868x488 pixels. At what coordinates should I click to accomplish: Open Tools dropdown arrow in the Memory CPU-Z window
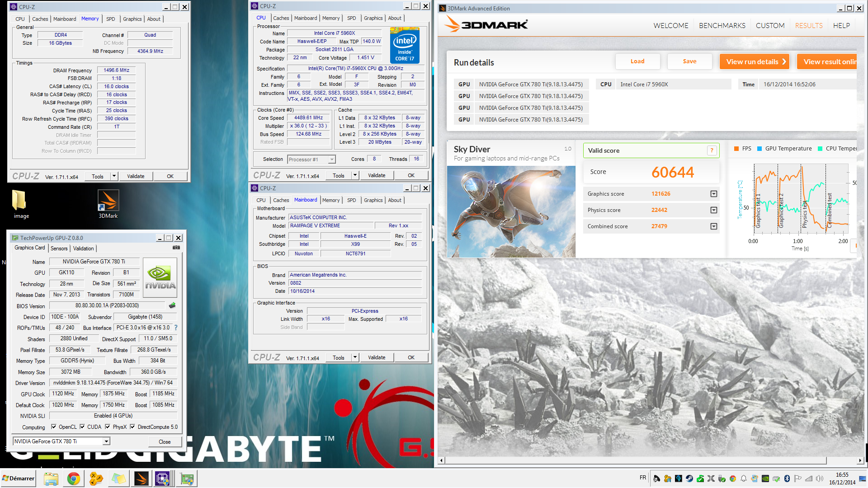(x=114, y=176)
